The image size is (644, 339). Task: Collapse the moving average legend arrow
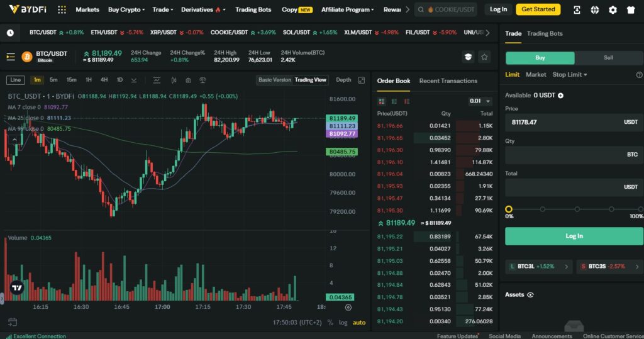(14, 140)
